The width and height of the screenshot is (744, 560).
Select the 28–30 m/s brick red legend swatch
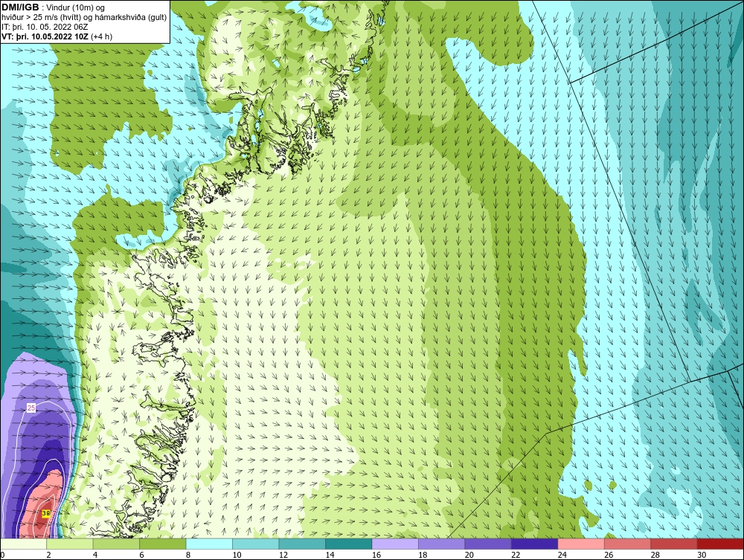[x=674, y=544]
